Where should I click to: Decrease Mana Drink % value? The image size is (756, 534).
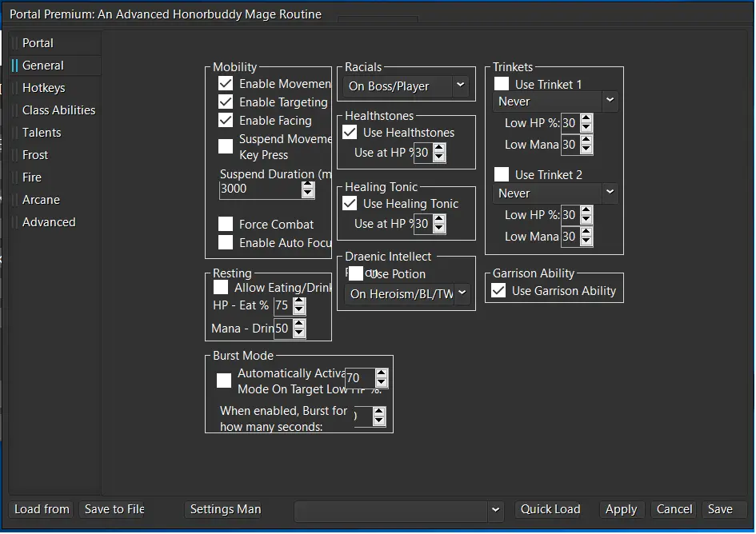[299, 333]
